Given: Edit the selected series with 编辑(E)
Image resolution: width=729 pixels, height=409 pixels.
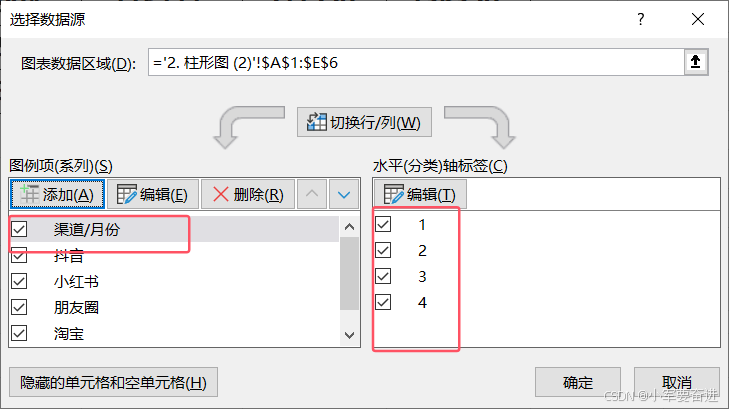Looking at the screenshot, I should [153, 194].
